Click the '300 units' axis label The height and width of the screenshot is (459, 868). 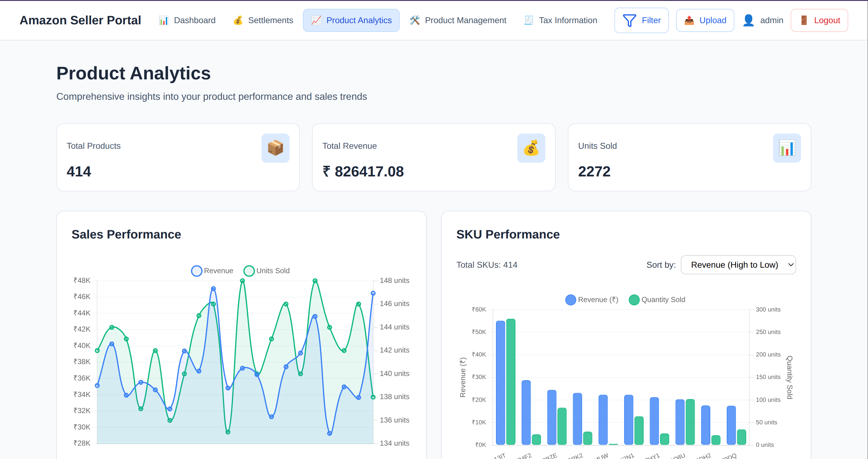[x=768, y=309]
